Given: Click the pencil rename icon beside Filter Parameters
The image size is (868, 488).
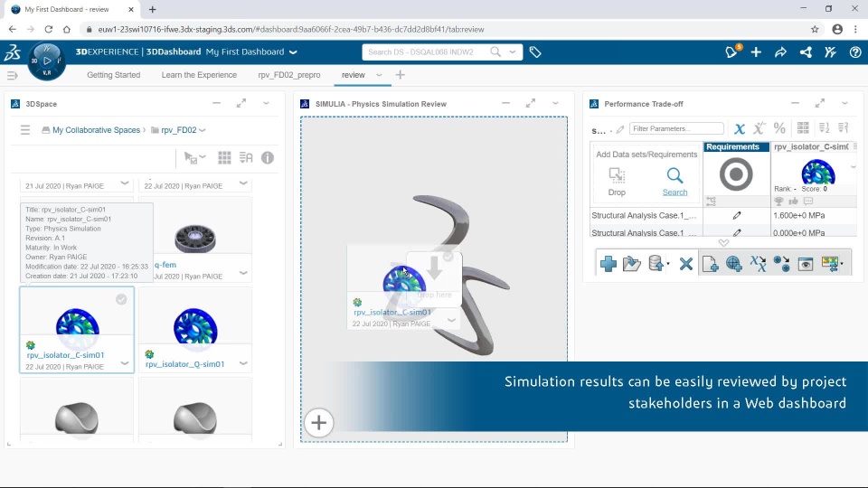Looking at the screenshot, I should (x=620, y=129).
